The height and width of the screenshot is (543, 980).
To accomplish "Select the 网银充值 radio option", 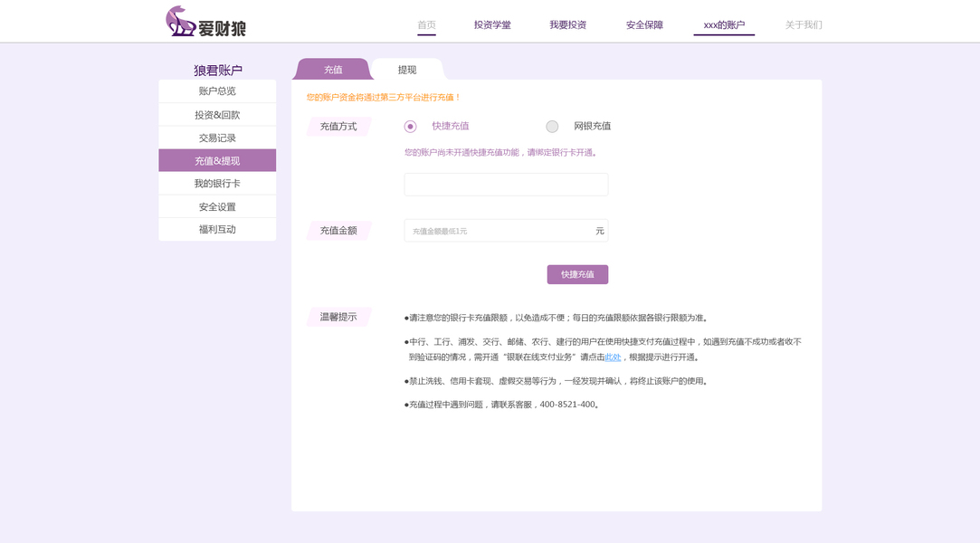I will point(552,127).
